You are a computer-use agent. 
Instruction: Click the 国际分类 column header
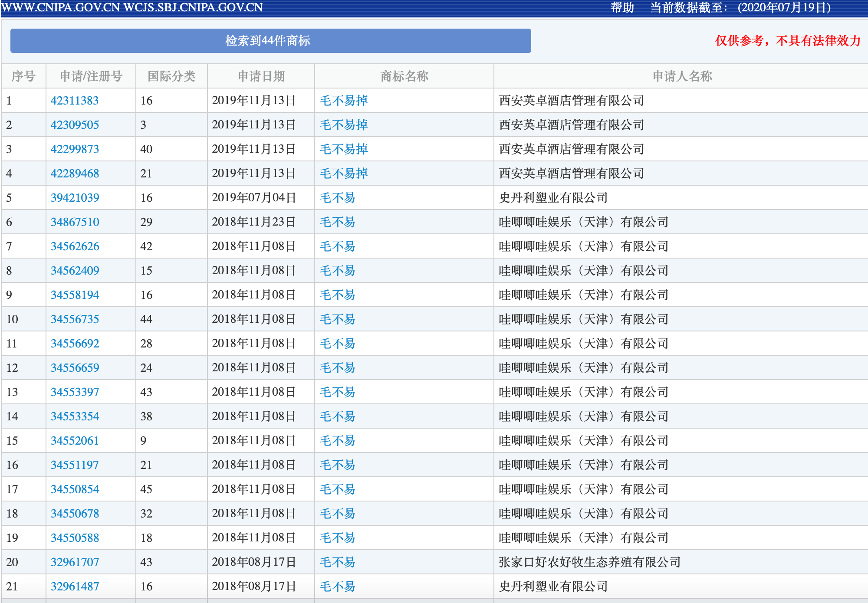point(171,76)
